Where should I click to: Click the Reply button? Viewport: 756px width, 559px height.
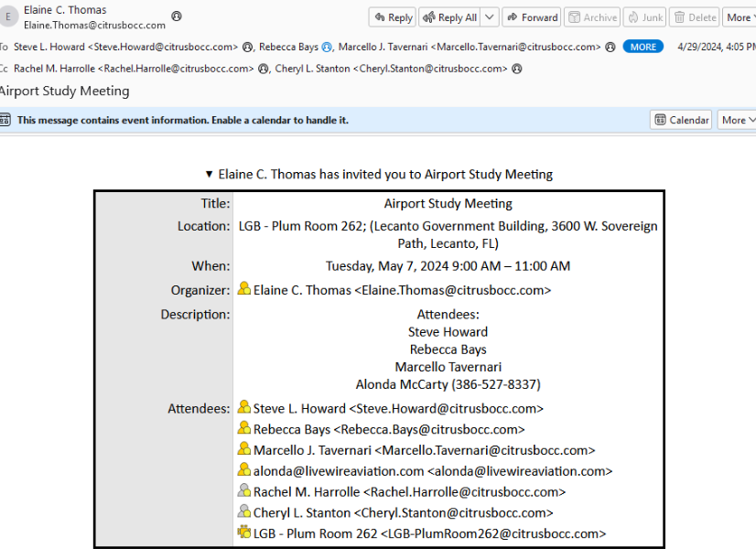tap(392, 17)
